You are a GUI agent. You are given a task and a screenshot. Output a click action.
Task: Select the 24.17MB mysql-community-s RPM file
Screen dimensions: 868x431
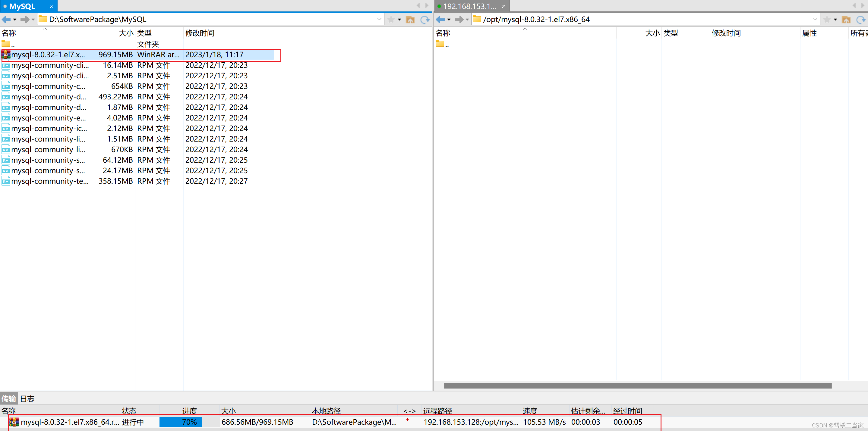pos(137,170)
